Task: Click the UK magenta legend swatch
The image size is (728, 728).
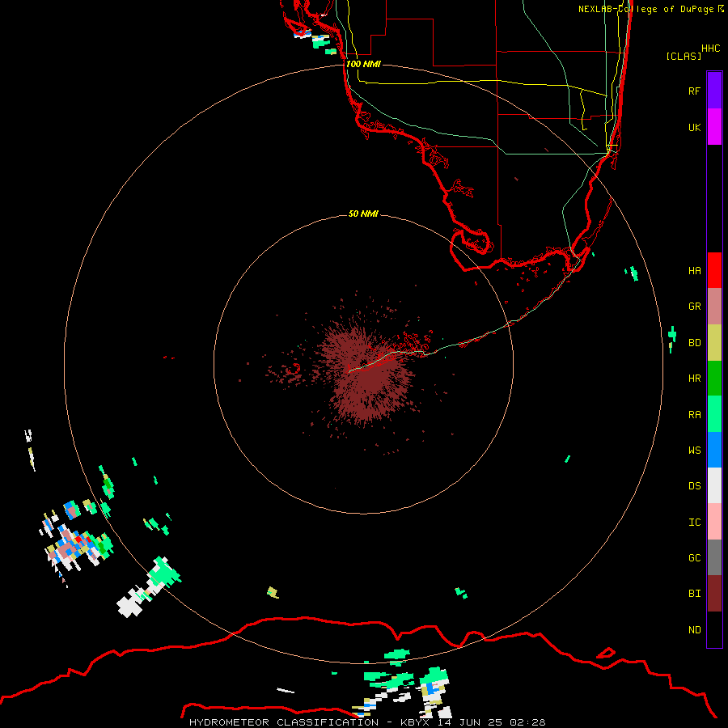Action: coord(714,127)
